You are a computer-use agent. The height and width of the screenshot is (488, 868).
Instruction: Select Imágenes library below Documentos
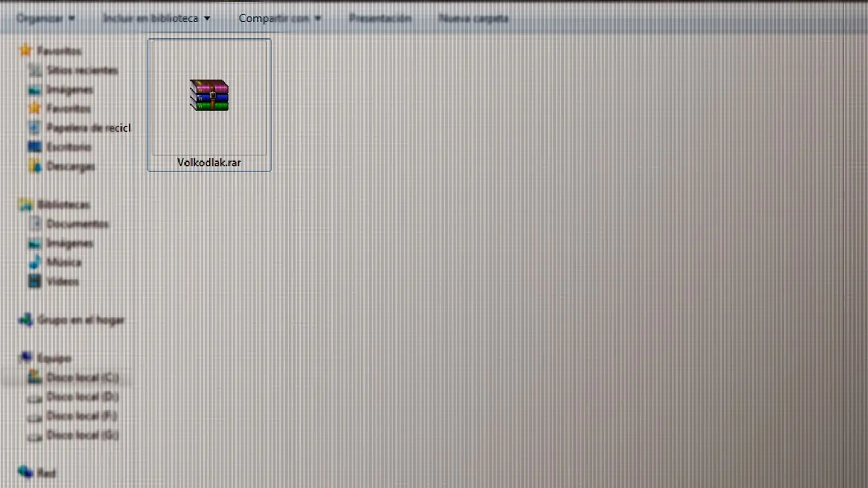[x=69, y=243]
